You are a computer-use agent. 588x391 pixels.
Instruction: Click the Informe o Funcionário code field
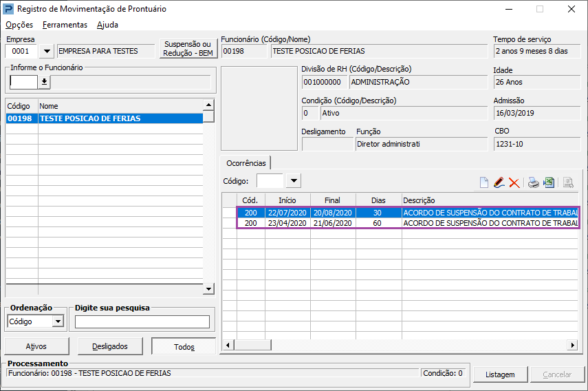pyautogui.click(x=23, y=82)
